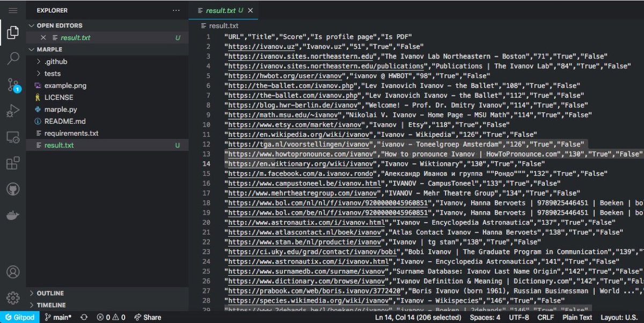Open www.campustoneel.be/ivanov.html link
Viewport: 644px width, 323px height.
(306, 183)
